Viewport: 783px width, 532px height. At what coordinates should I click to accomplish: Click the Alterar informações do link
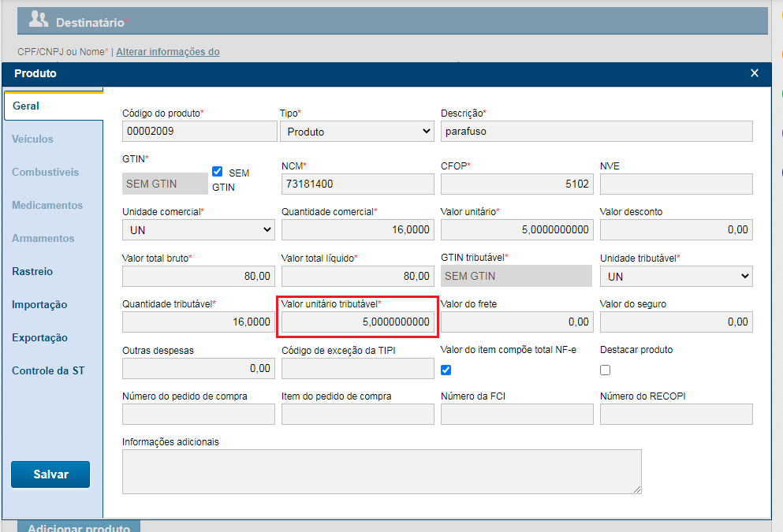[168, 52]
